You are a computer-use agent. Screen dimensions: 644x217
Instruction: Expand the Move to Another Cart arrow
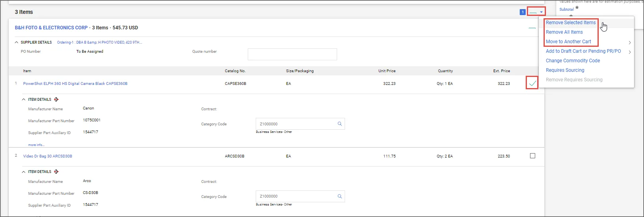pyautogui.click(x=630, y=42)
